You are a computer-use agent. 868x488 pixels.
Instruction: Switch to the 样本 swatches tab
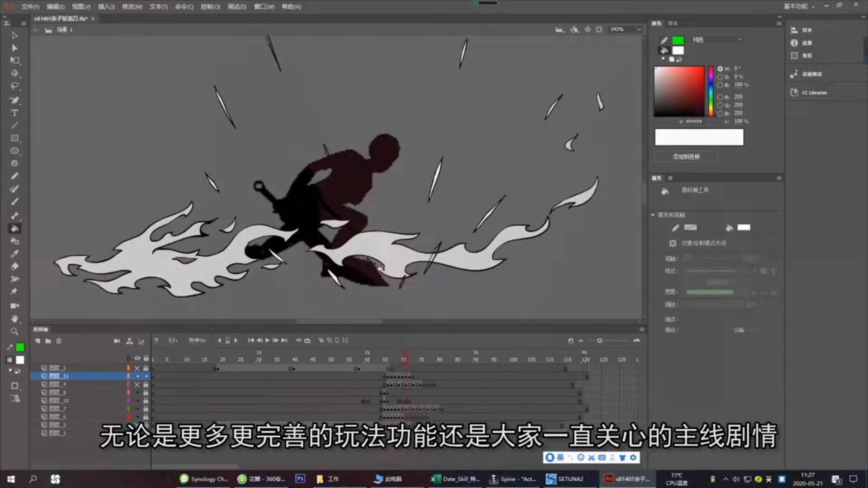pyautogui.click(x=673, y=23)
